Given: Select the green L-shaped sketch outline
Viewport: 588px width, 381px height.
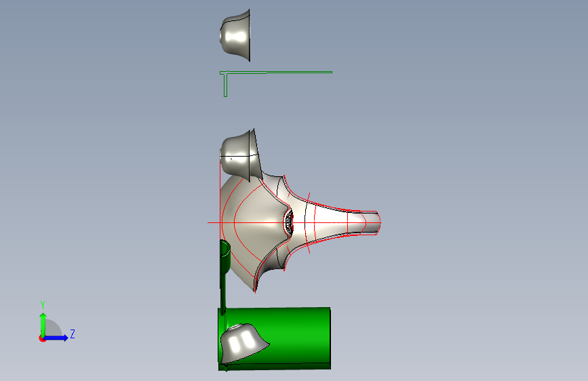Looking at the screenshot, I should (x=275, y=83).
